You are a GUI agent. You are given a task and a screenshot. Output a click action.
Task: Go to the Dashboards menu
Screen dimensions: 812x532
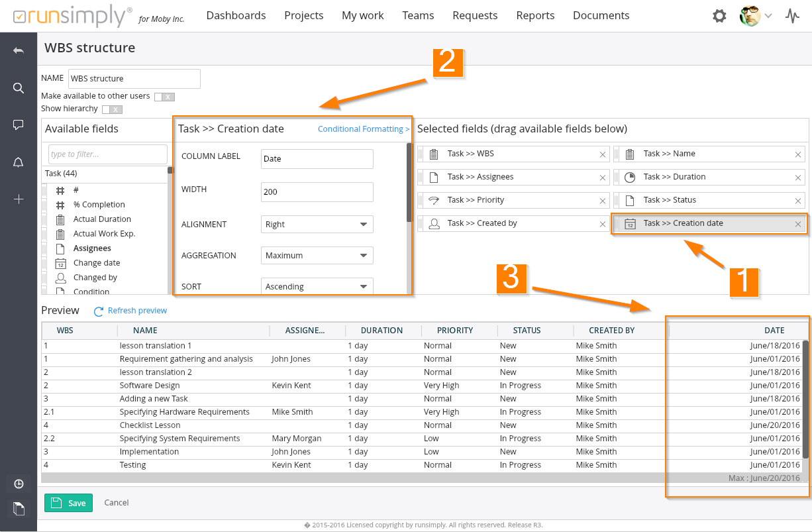click(236, 15)
